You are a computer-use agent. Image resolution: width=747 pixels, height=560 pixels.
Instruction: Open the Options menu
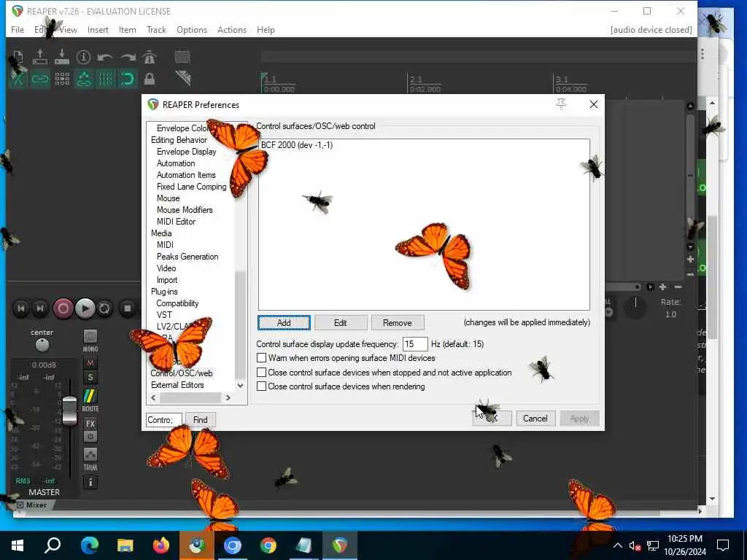(x=192, y=29)
